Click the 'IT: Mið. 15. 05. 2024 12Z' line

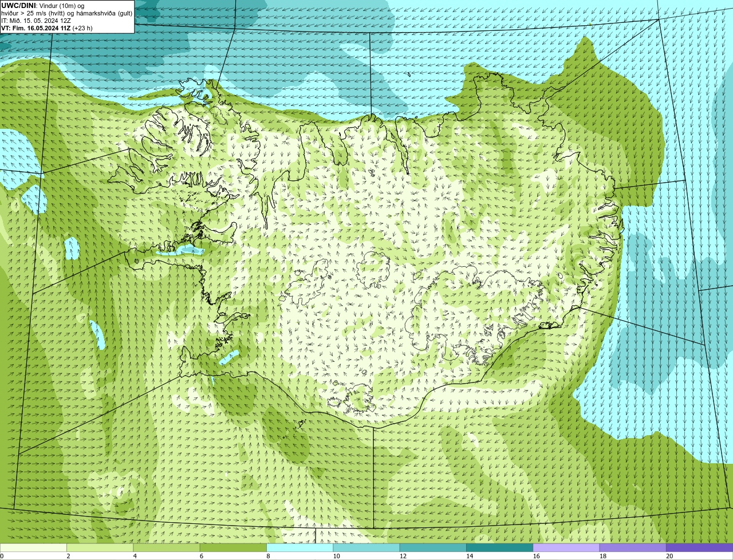pyautogui.click(x=36, y=21)
